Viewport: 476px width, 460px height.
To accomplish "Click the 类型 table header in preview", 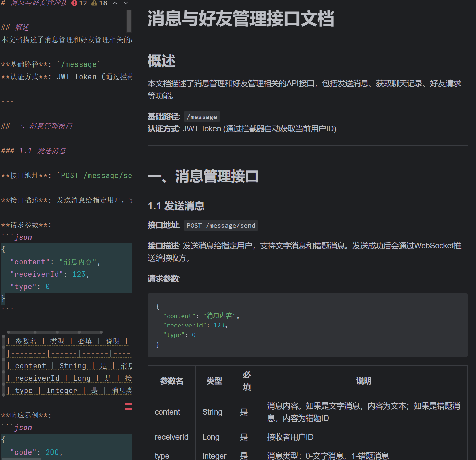I will [214, 381].
